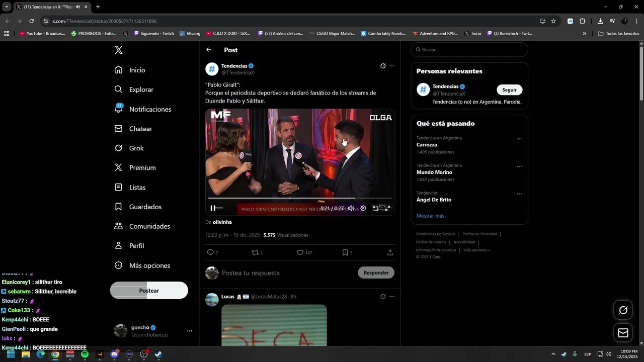Open Tendencias profile avatar
The width and height of the screenshot is (644, 362).
(212, 69)
